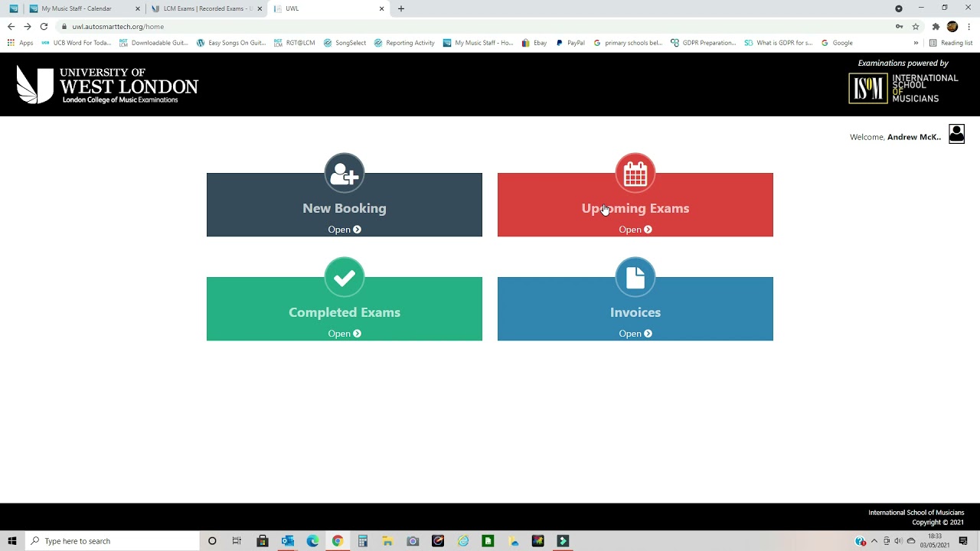Open the Invoices link
This screenshot has height=551, width=980.
tap(635, 334)
